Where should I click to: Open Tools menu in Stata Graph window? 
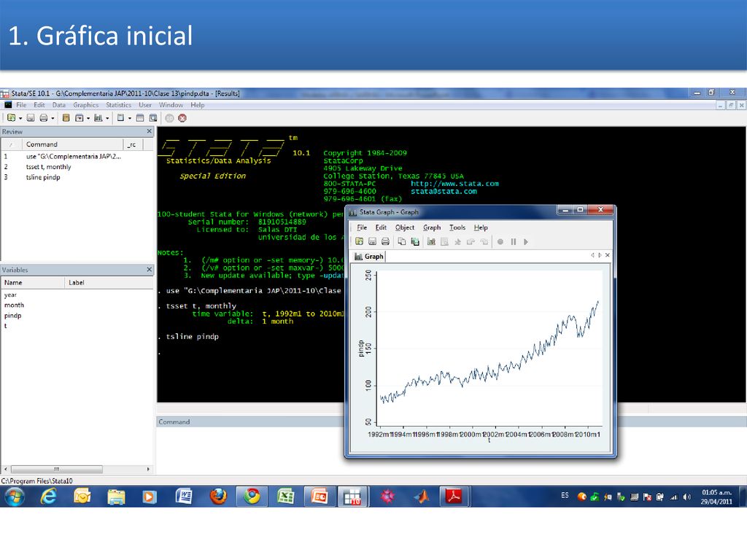pyautogui.click(x=457, y=227)
